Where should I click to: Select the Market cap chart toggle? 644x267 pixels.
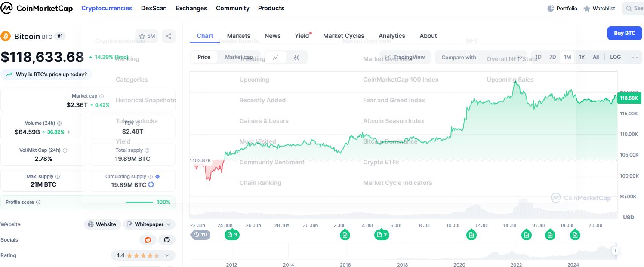(239, 57)
